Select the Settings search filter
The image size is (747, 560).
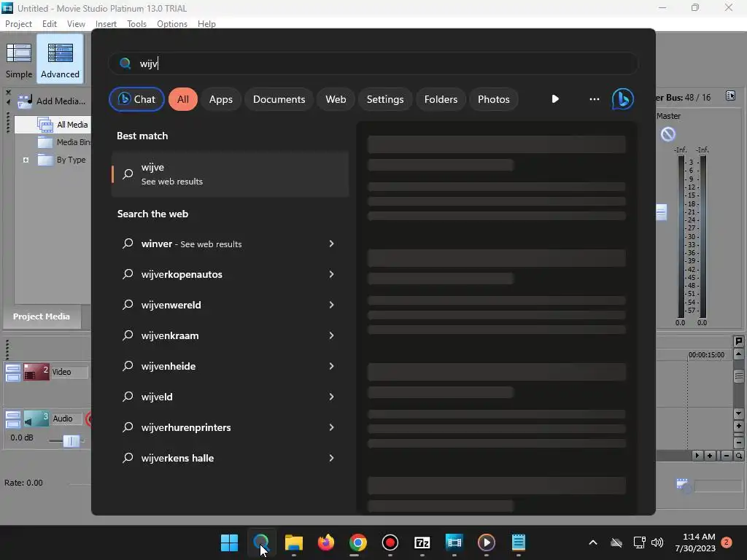coord(385,99)
